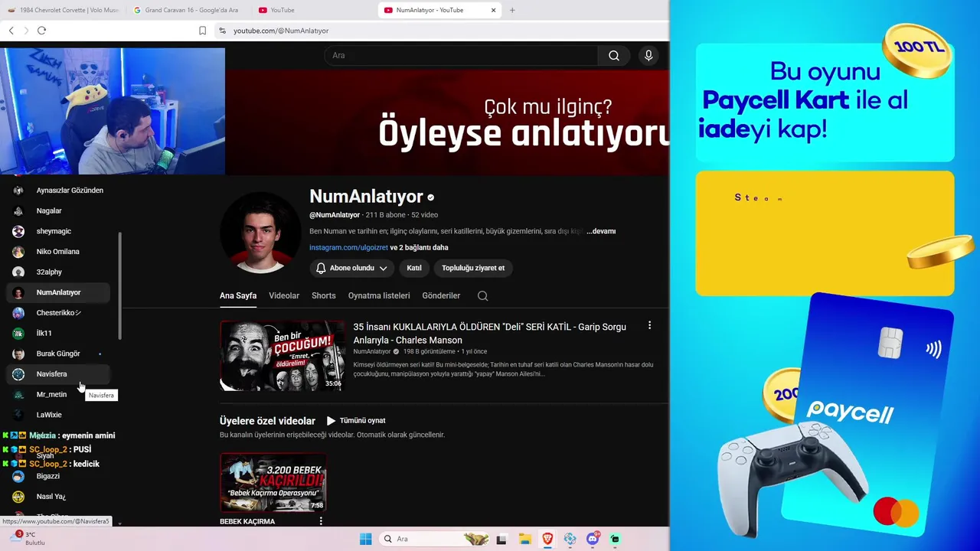Switch to the Ana Sayfa tab

pos(238,295)
